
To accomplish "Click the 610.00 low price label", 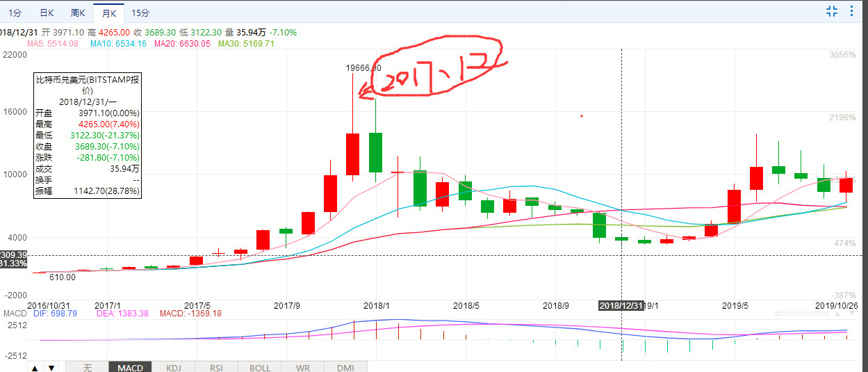I will point(63,277).
